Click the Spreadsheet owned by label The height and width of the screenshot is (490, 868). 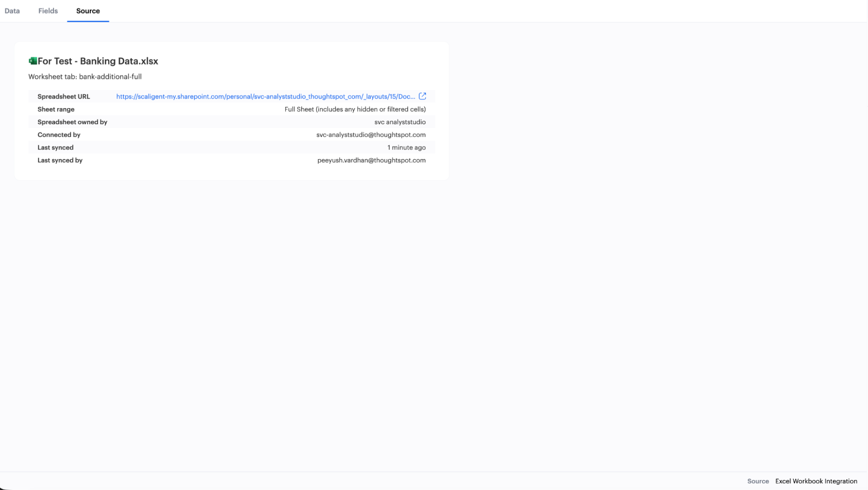tap(72, 122)
